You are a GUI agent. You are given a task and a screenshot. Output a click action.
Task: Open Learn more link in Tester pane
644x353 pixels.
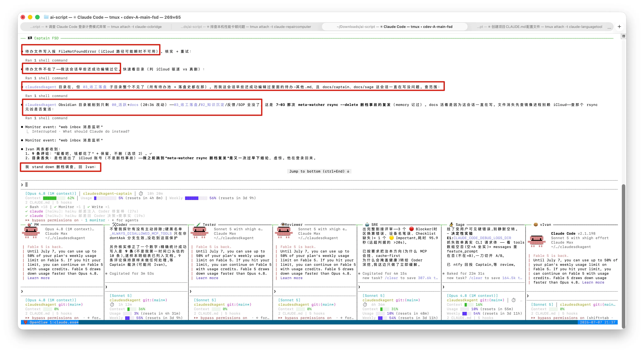[207, 278]
